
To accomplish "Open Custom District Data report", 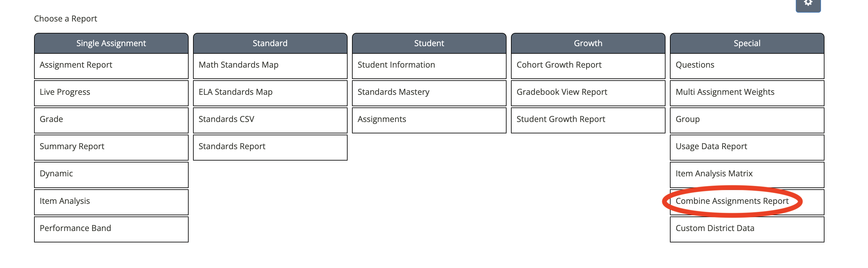I will tap(746, 229).
